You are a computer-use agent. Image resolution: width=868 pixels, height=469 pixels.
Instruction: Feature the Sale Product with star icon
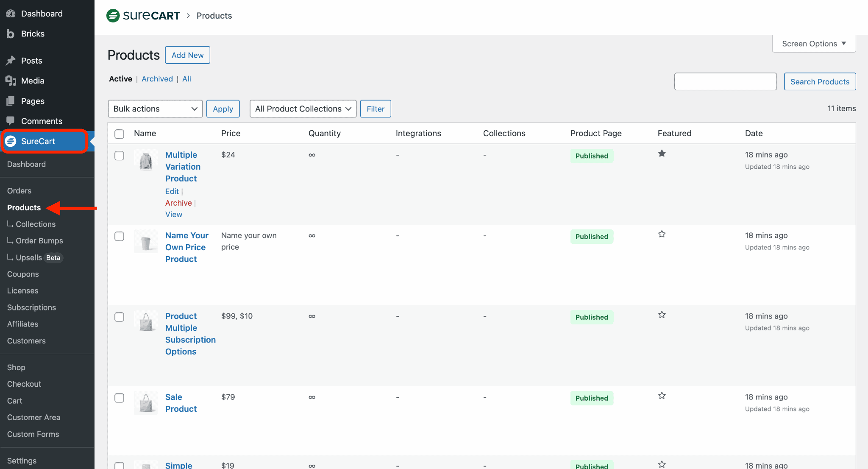(x=662, y=396)
